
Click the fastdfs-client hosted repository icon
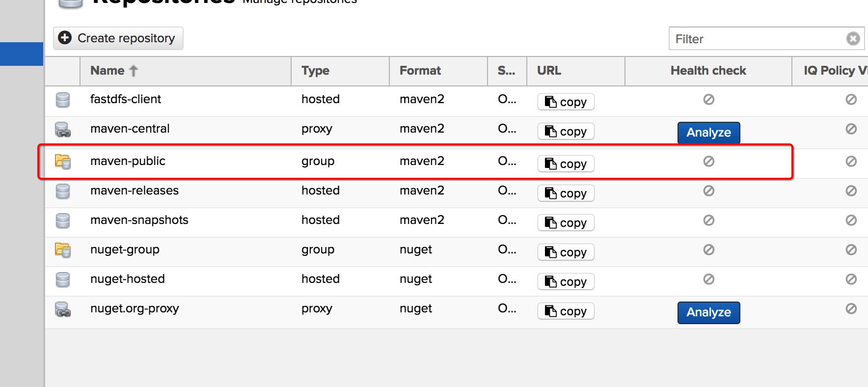[x=63, y=100]
